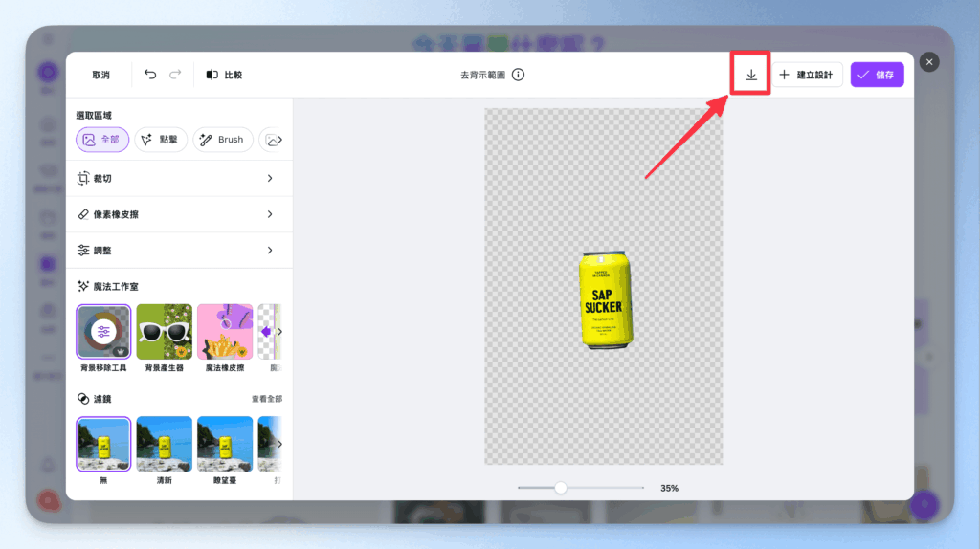Viewport: 980px width, 549px height.
Task: Click 查看全部 to view all filters
Action: pyautogui.click(x=266, y=399)
